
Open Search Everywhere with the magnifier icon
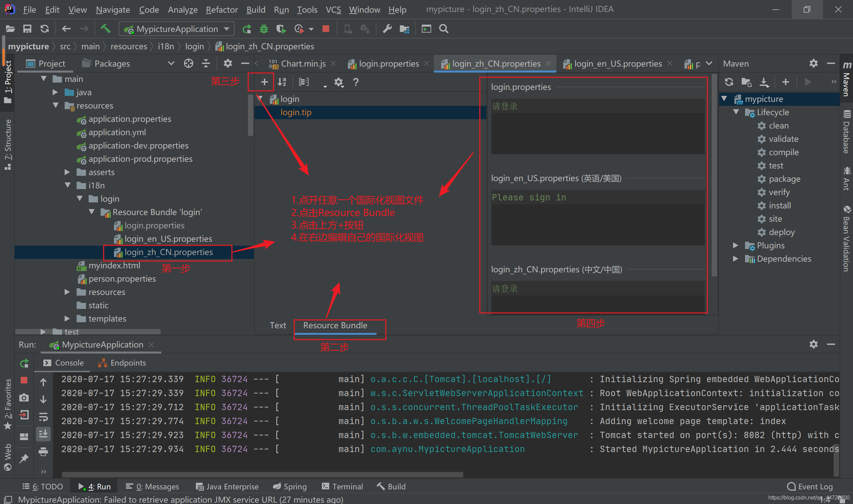(443, 29)
